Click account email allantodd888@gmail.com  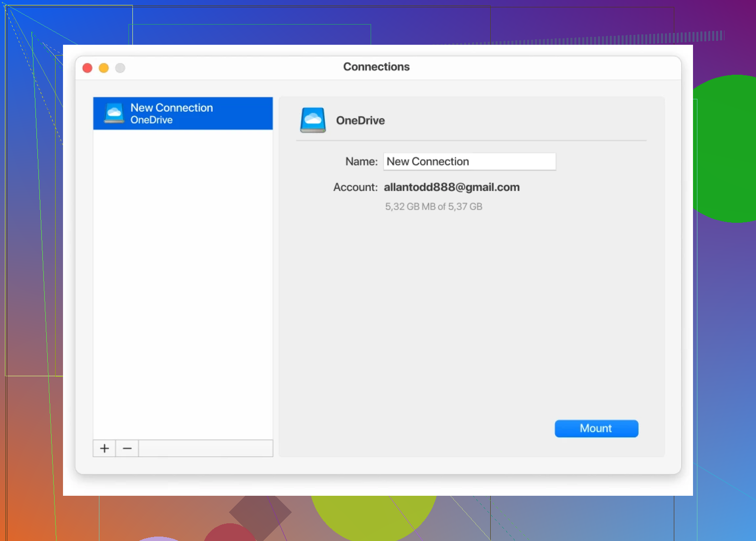452,187
